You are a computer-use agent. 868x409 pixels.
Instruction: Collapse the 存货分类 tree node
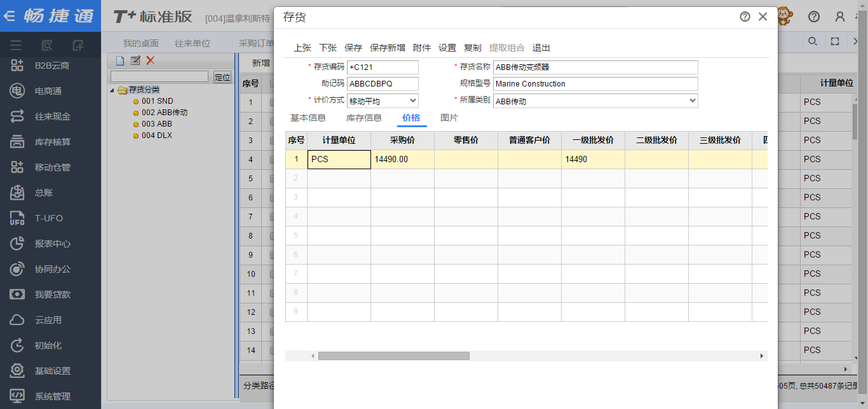click(x=112, y=90)
